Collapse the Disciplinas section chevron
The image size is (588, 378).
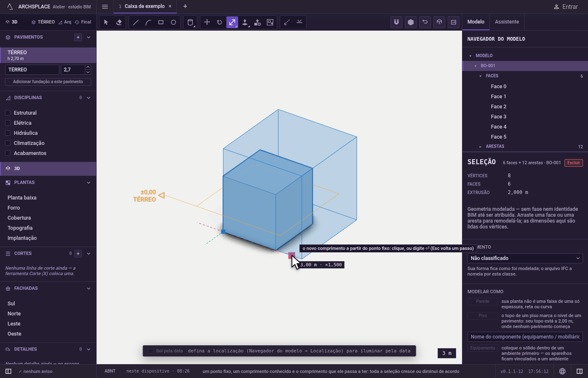(89, 98)
